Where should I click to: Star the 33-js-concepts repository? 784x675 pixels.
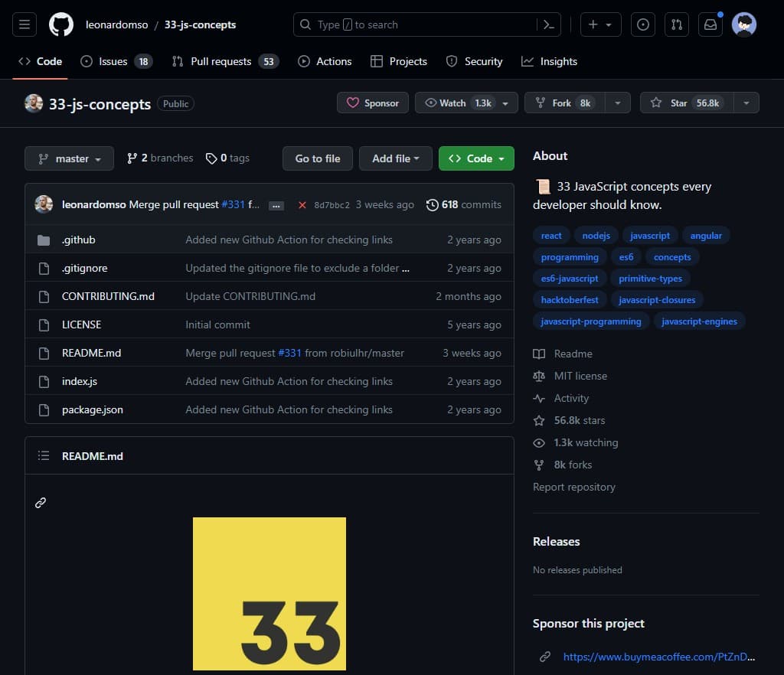pyautogui.click(x=685, y=103)
